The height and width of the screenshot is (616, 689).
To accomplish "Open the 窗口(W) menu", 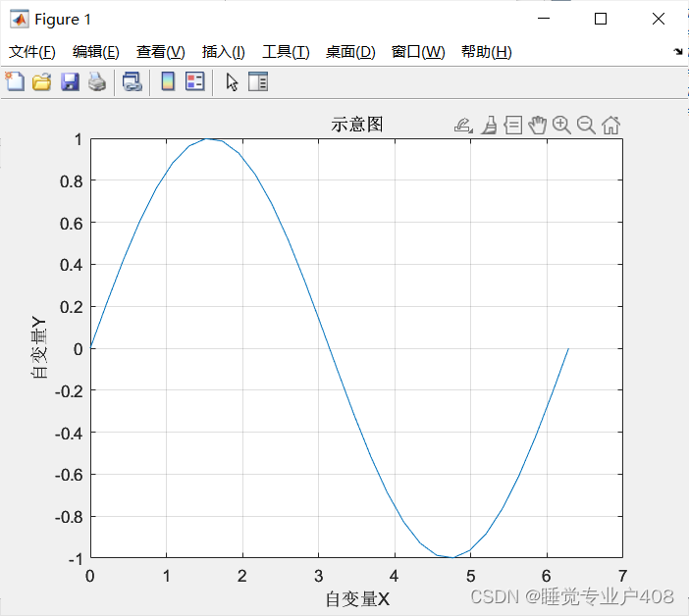I will pos(418,52).
